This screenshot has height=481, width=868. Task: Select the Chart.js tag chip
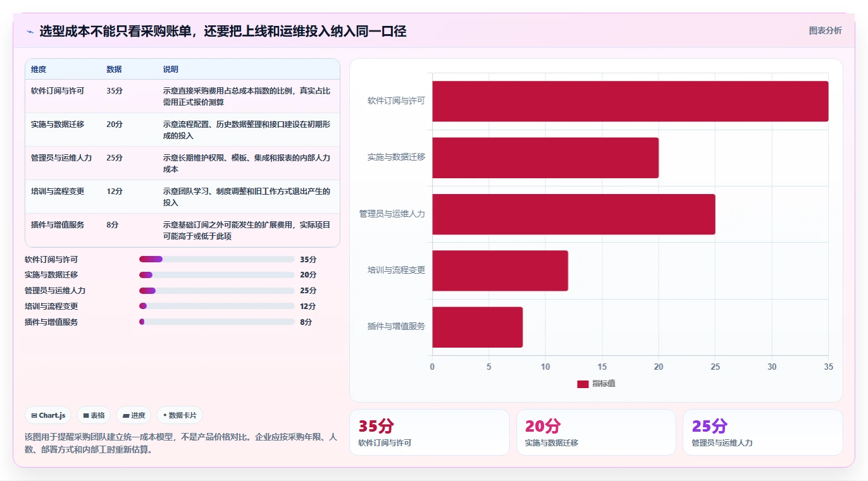tap(48, 415)
